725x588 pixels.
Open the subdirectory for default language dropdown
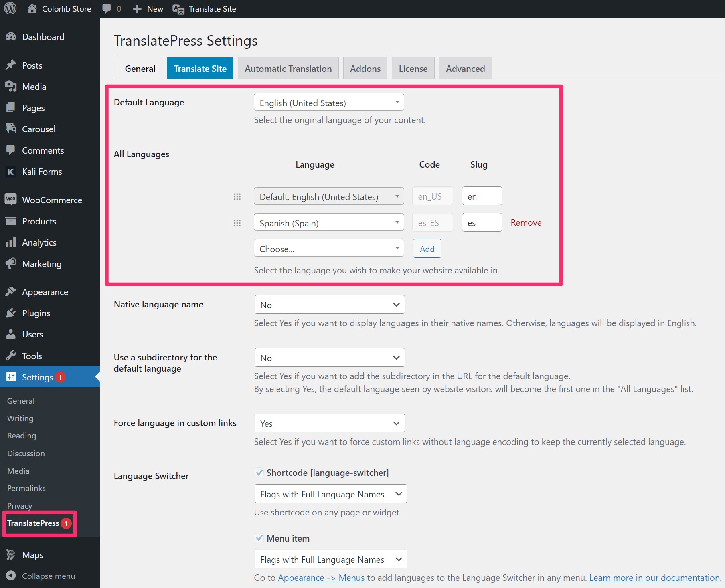(x=330, y=358)
